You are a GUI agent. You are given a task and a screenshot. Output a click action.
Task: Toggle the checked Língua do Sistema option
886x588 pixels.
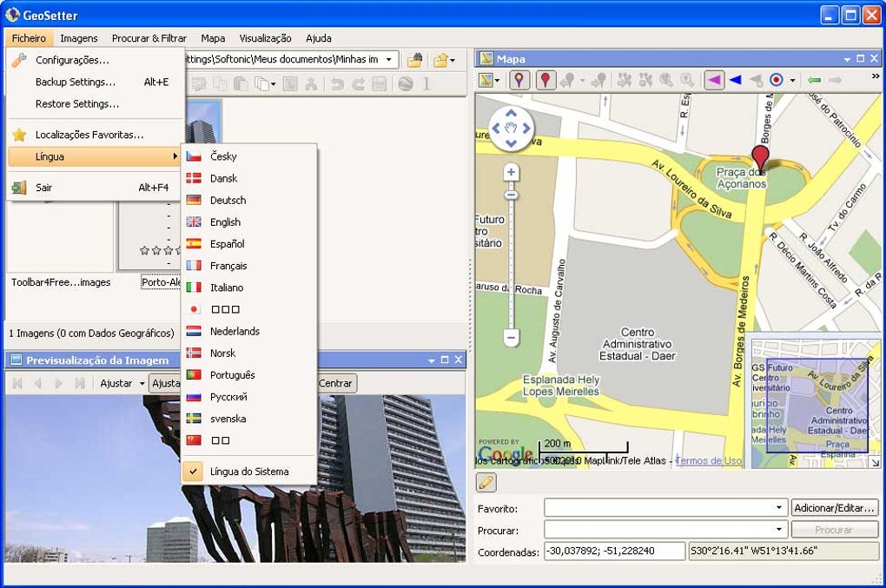[x=248, y=471]
